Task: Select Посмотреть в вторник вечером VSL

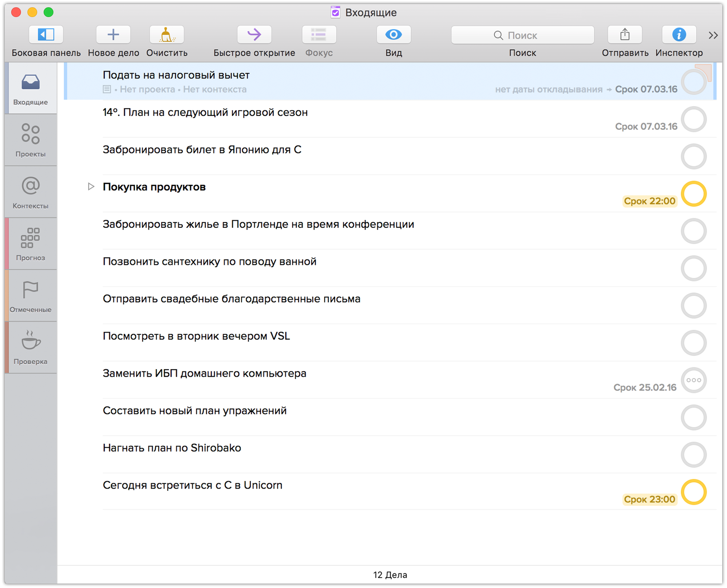Action: tap(196, 336)
